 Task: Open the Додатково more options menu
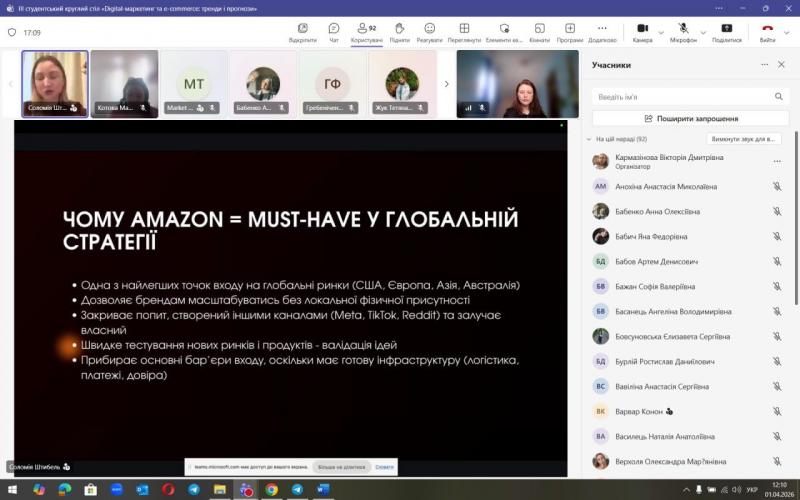coord(602,32)
